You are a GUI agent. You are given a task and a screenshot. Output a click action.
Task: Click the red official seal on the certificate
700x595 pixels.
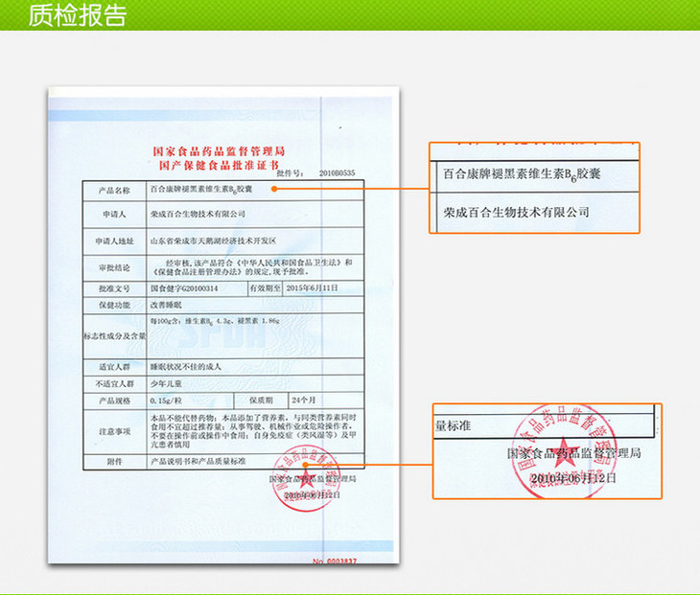(x=306, y=479)
